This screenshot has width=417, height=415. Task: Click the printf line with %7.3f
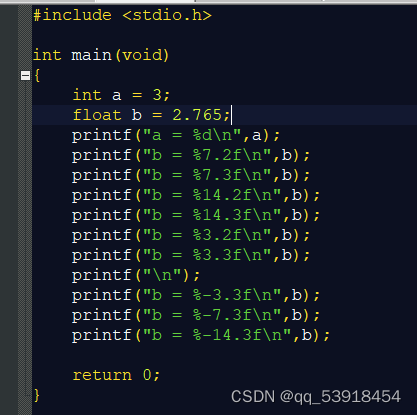tap(191, 175)
